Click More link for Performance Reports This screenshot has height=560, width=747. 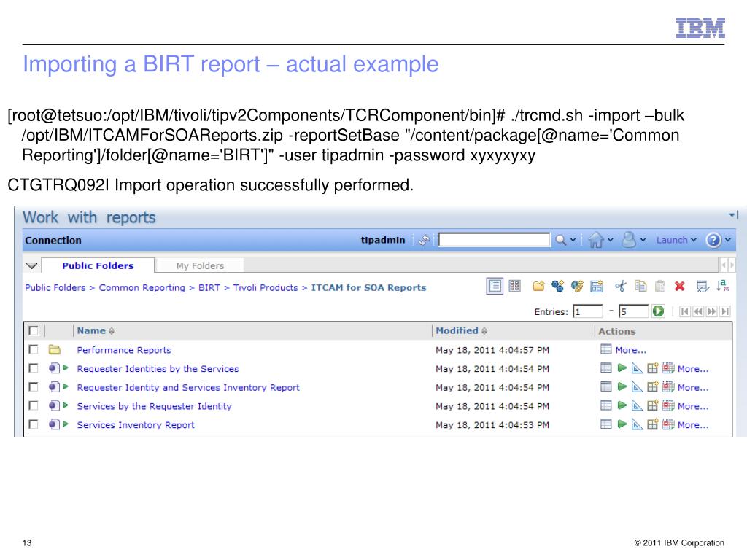(631, 350)
